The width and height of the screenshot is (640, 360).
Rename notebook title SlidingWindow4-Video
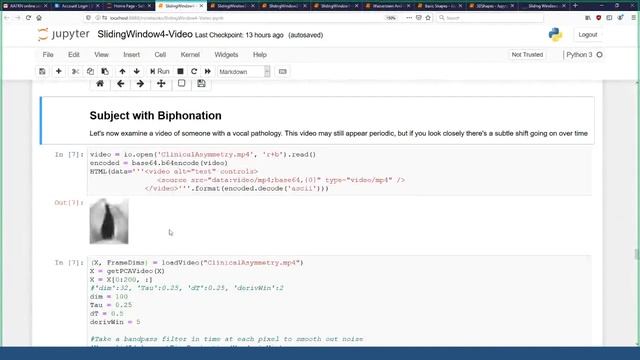(145, 34)
